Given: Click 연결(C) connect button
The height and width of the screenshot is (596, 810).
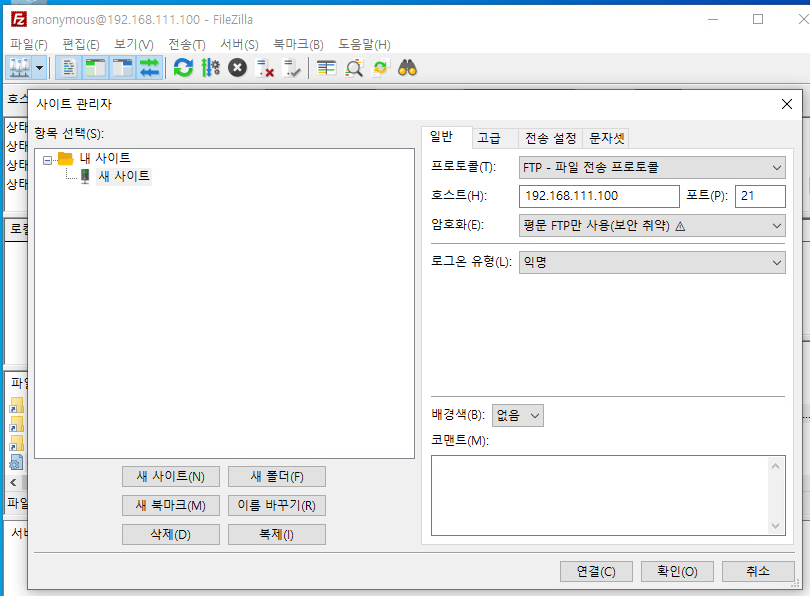Looking at the screenshot, I should pos(596,571).
